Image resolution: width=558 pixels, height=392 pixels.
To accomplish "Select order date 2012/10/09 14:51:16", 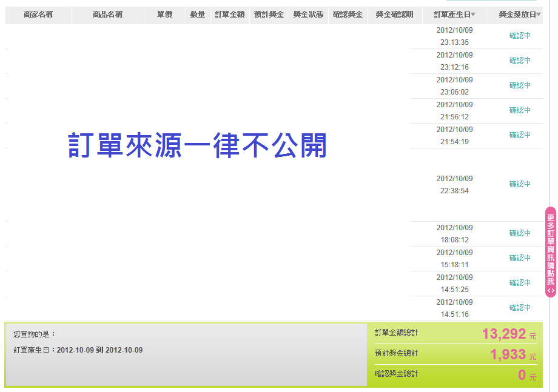I will click(454, 308).
